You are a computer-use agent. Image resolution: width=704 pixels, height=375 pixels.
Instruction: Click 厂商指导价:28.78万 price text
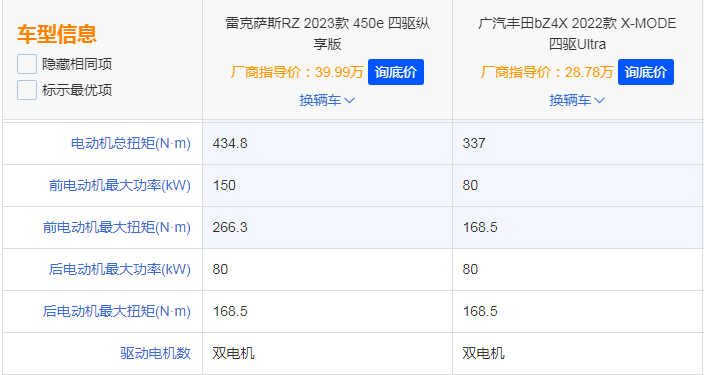coord(547,72)
